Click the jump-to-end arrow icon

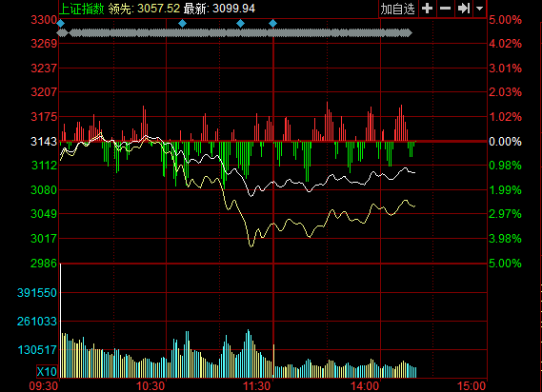(464, 9)
